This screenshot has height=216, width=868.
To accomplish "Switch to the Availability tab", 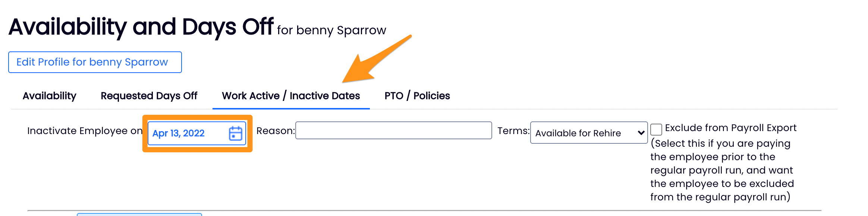I will pos(49,96).
